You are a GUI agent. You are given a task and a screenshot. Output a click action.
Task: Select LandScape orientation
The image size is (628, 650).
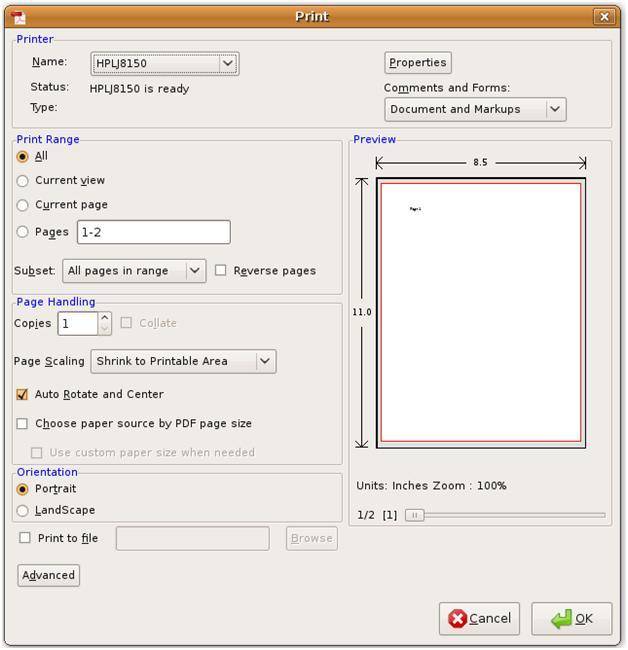23,511
